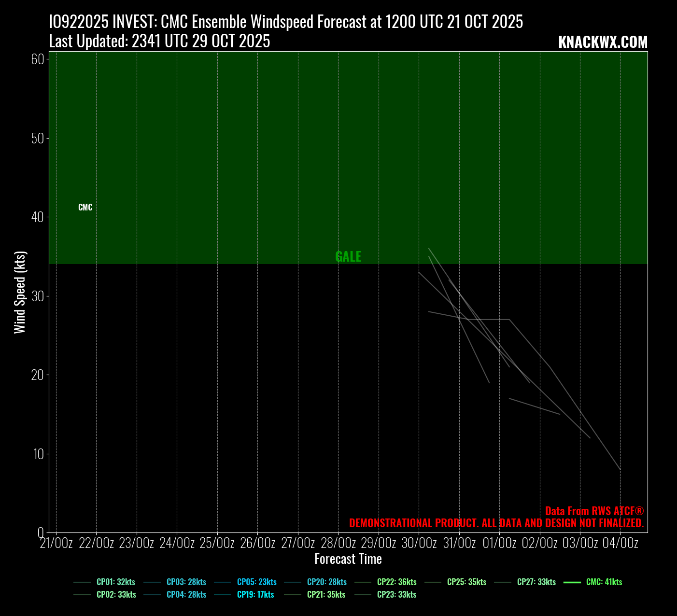This screenshot has width=677, height=616.
Task: Click the 21/00z forecast time tick label
Action: 56,544
